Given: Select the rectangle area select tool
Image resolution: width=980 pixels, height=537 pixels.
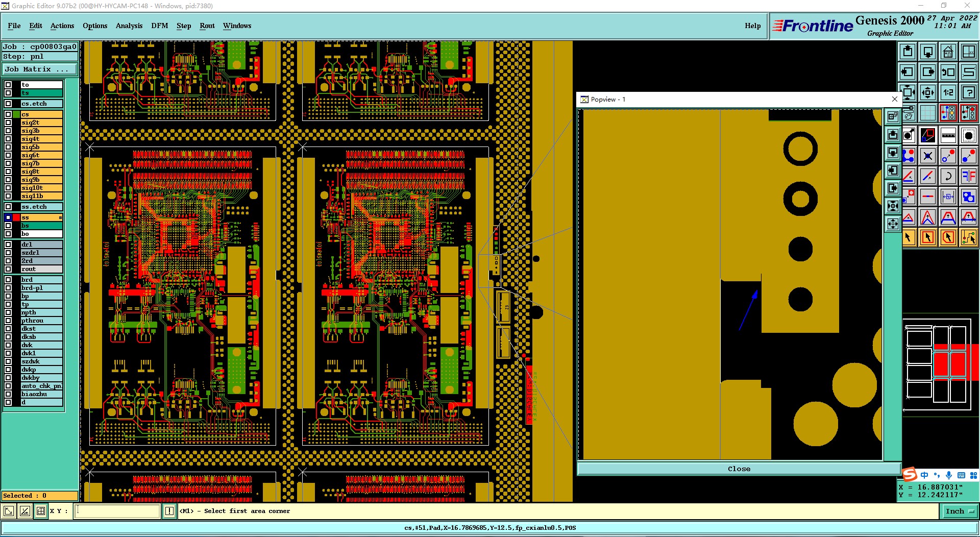Looking at the screenshot, I should [928, 237].
